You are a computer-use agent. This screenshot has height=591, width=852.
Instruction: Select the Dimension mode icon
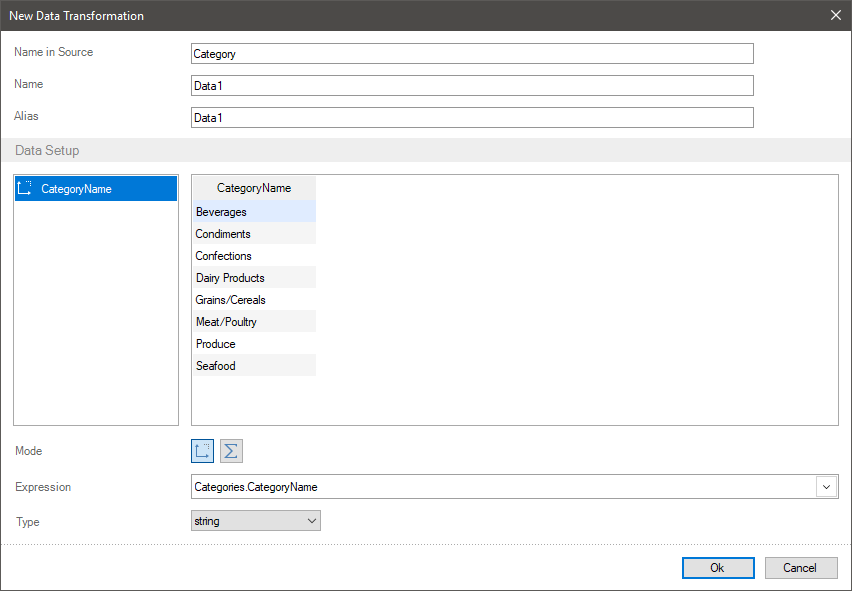(203, 451)
